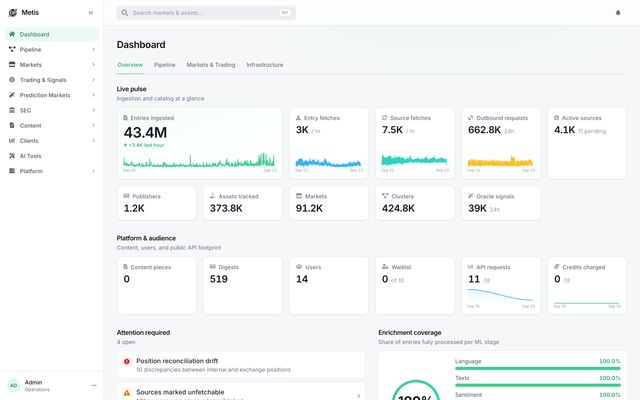The image size is (640, 400).
Task: Click the AD avatar
Action: (x=13, y=385)
